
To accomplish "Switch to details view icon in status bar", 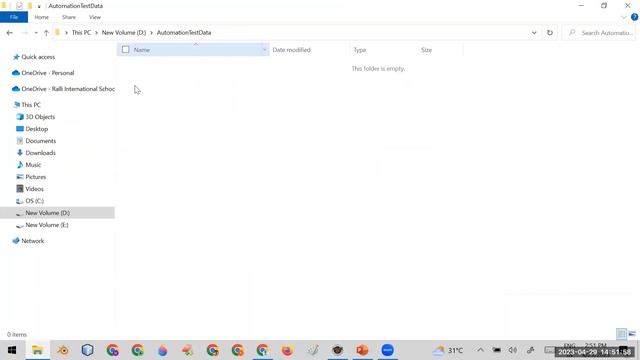I will [621, 334].
